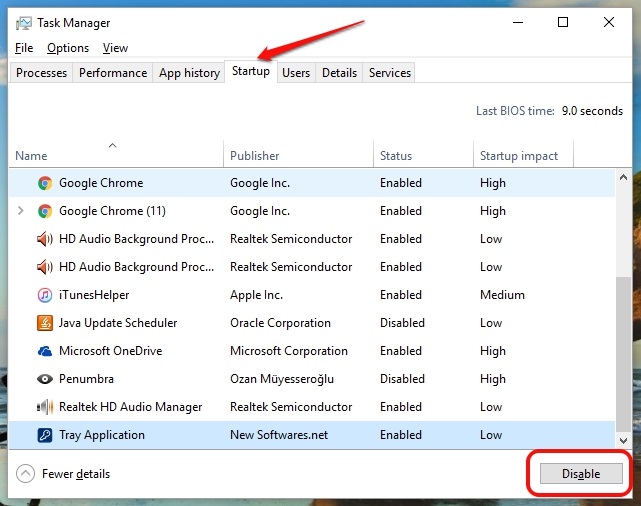Click the Ozan Müyesseroğlu publisher cell
The image size is (641, 506).
282,379
